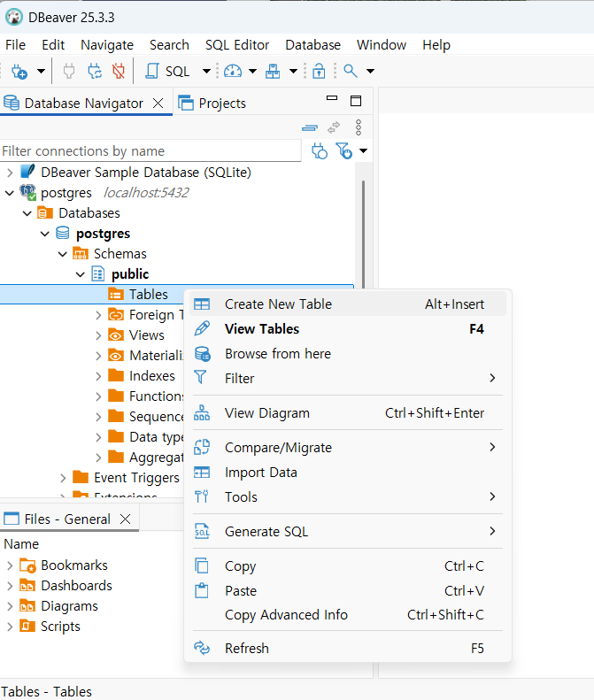Open the navigator three-dot view menu
This screenshot has height=700, width=594.
359,127
